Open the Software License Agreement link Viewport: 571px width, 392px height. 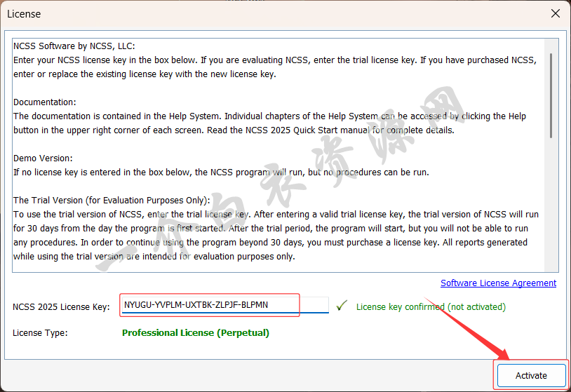(x=498, y=283)
